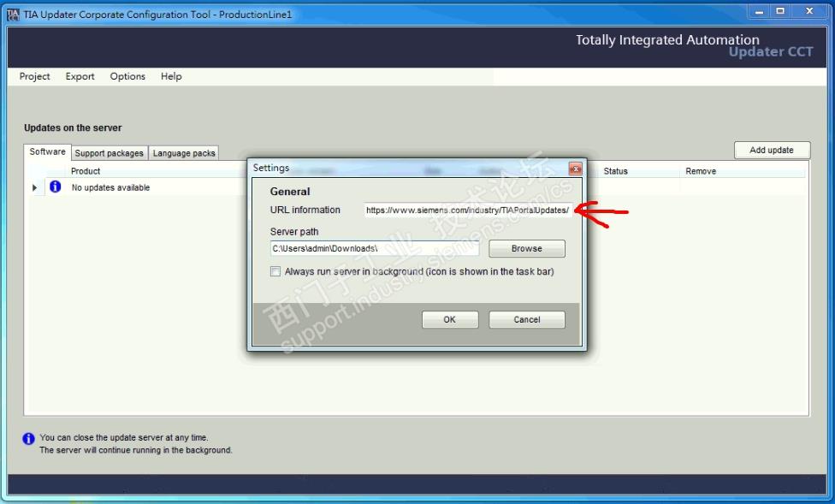This screenshot has width=835, height=504.
Task: Switch to the Language packs tab
Action: [x=184, y=153]
